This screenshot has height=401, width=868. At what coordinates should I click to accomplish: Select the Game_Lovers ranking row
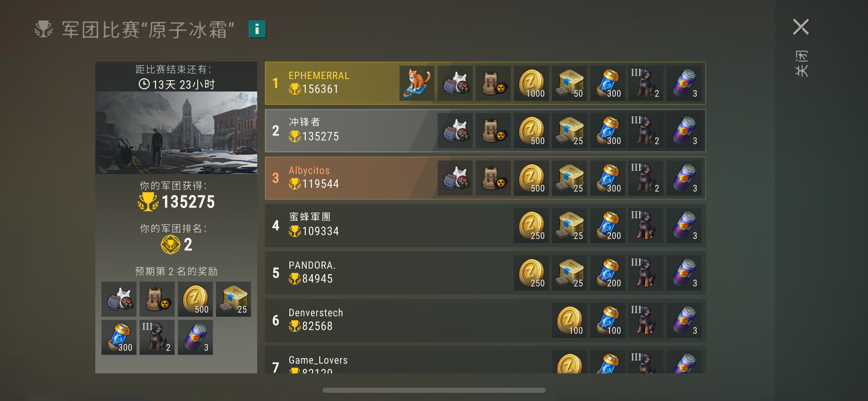coord(485,360)
